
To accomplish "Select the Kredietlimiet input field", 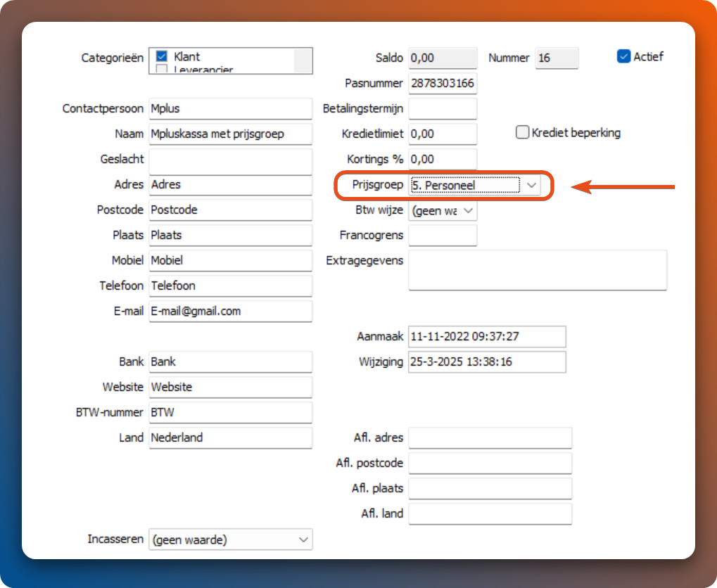I will [x=442, y=134].
